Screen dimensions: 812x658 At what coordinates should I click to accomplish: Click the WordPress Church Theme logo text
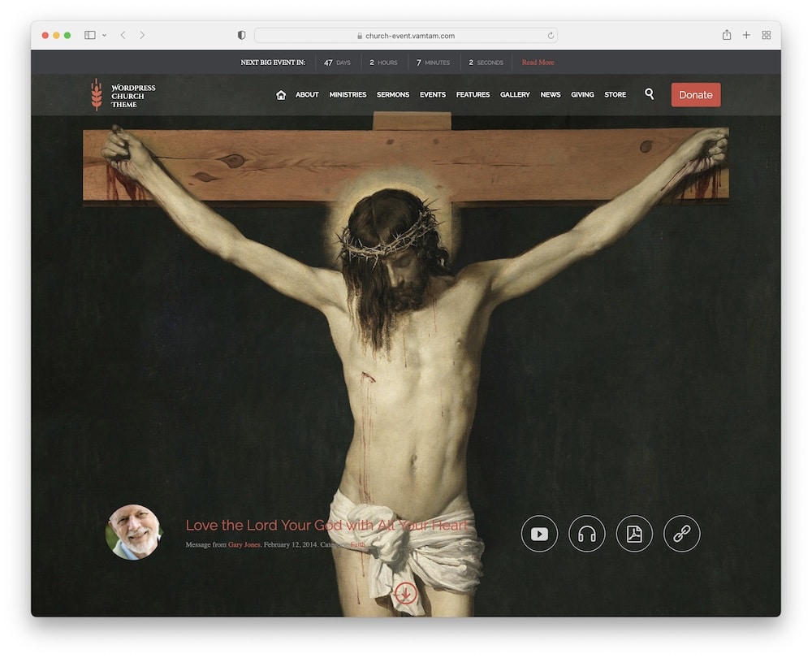point(133,96)
